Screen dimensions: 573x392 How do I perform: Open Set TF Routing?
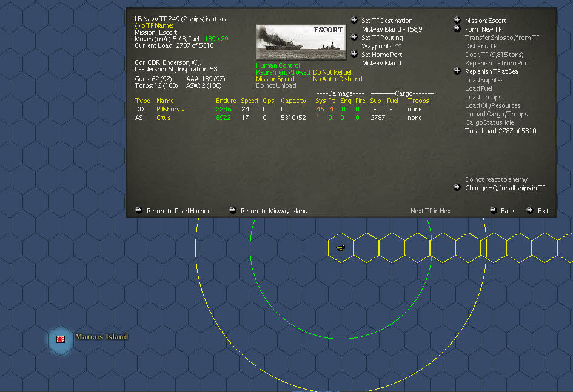click(382, 38)
